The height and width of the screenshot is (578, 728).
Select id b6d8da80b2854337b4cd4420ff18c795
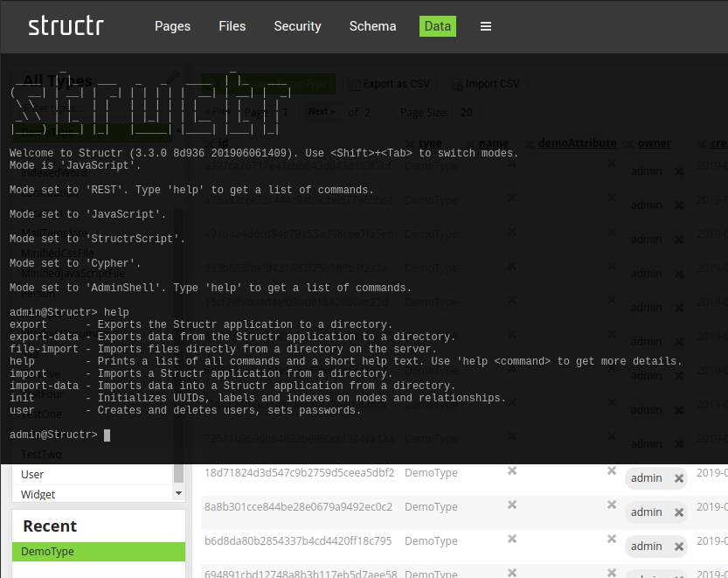click(298, 540)
